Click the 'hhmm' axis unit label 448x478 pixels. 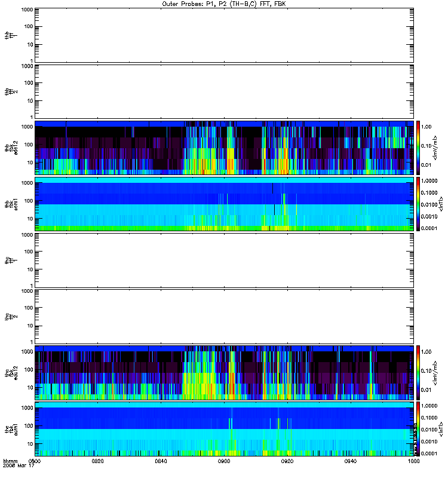pyautogui.click(x=10, y=461)
